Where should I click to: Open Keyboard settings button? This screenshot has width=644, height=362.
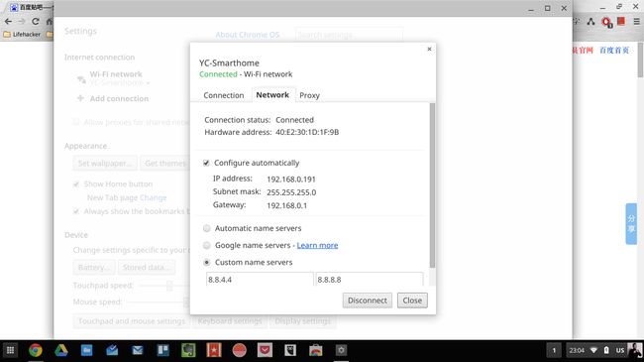(230, 321)
